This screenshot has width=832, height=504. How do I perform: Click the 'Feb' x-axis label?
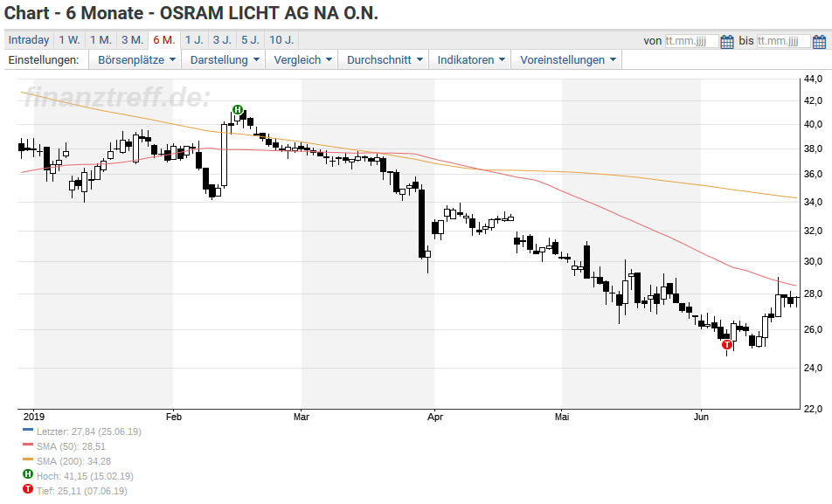pyautogui.click(x=174, y=417)
